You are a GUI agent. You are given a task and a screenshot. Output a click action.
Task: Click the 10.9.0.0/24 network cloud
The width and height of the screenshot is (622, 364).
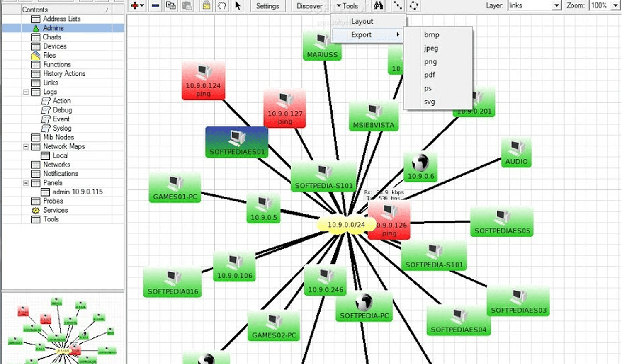coord(346,225)
